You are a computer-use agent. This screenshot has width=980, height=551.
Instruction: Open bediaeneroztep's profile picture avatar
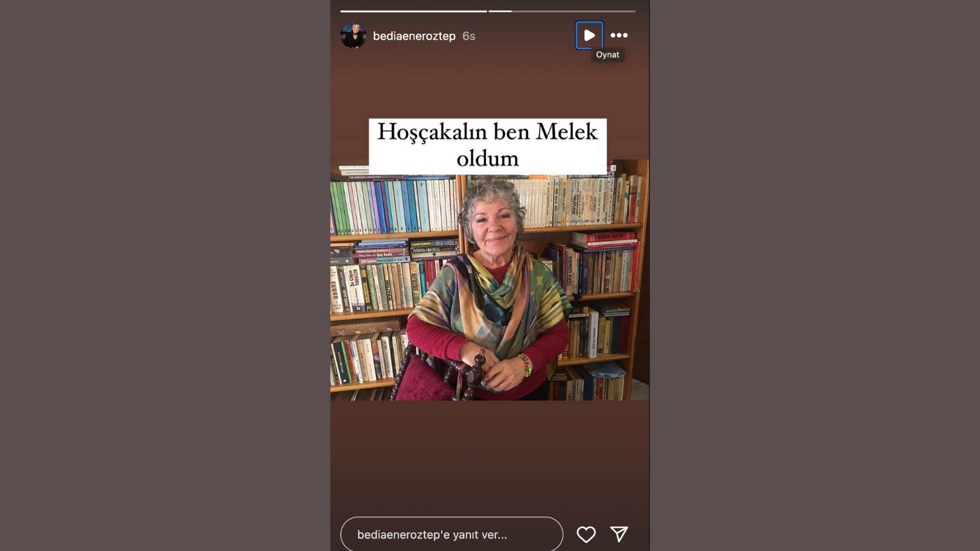(353, 36)
